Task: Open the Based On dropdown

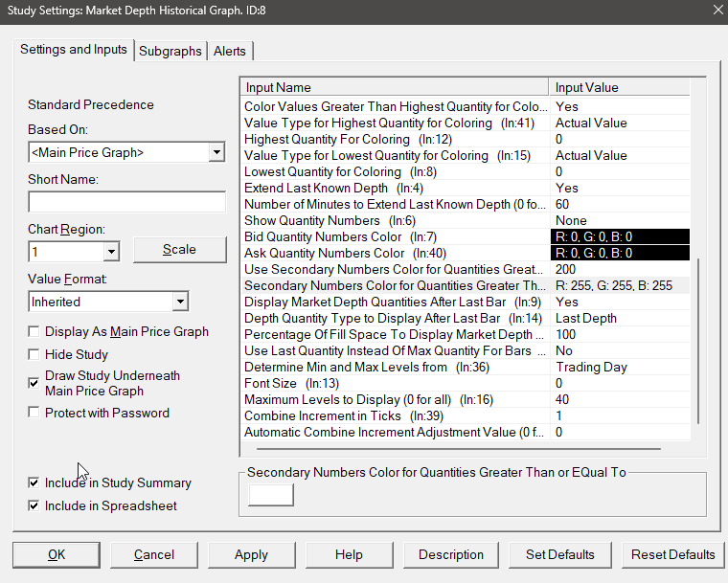Action: 216,152
